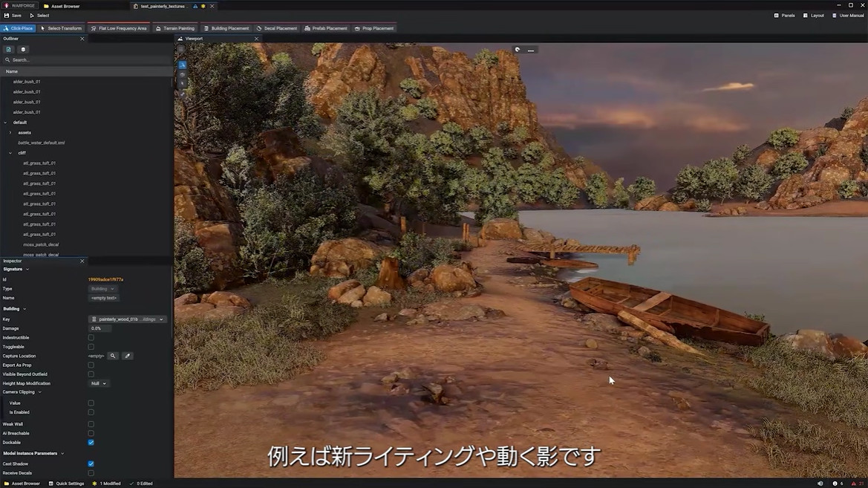Open the Key painterly_wood dropdown
The image size is (868, 488).
[x=126, y=319]
